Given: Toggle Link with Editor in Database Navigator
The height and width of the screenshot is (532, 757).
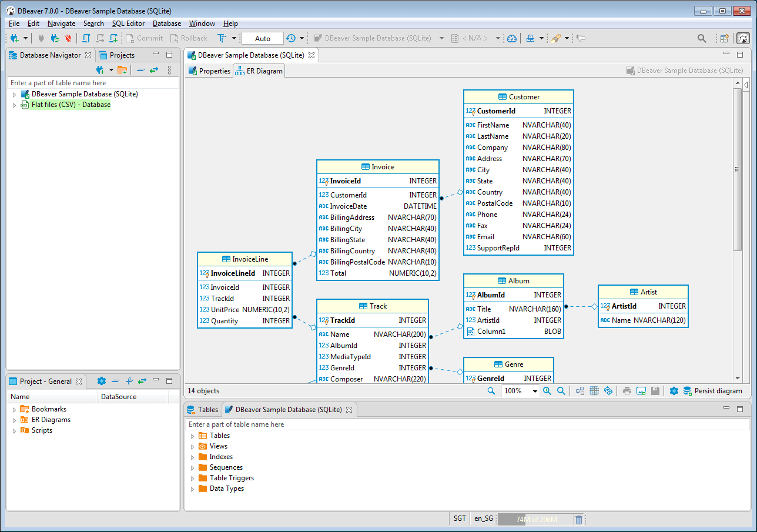Looking at the screenshot, I should point(154,70).
